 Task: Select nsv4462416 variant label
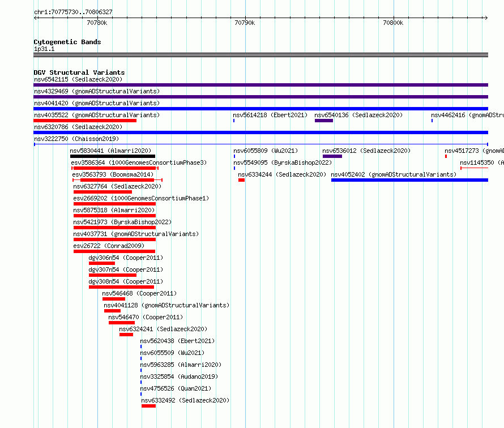point(467,115)
